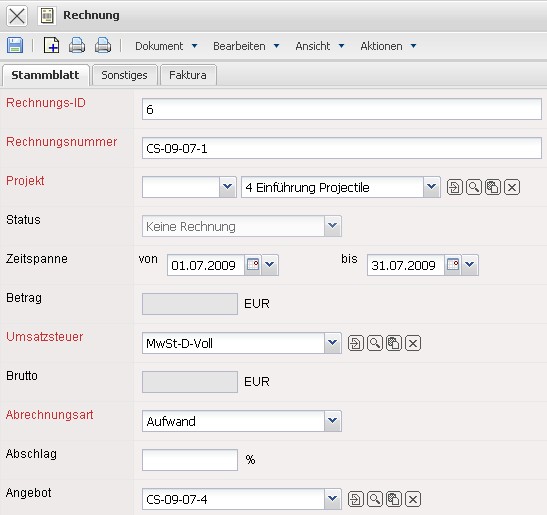The width and height of the screenshot is (547, 515).
Task: Open the 'von' date calendar picker
Action: pos(253,265)
